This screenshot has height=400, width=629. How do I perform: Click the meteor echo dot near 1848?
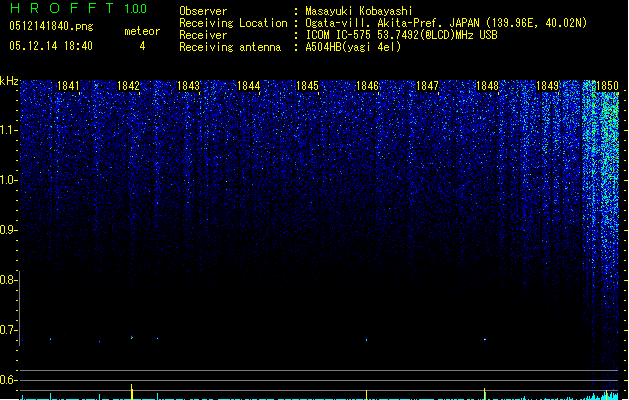(x=485, y=339)
